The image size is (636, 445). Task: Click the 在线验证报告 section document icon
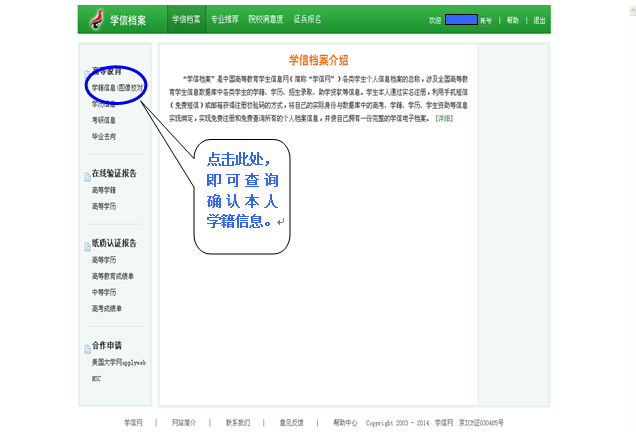click(x=86, y=173)
